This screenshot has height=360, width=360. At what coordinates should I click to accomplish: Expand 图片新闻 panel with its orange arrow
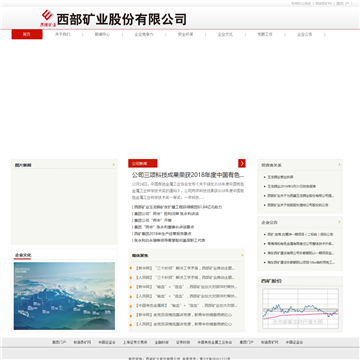point(114,165)
